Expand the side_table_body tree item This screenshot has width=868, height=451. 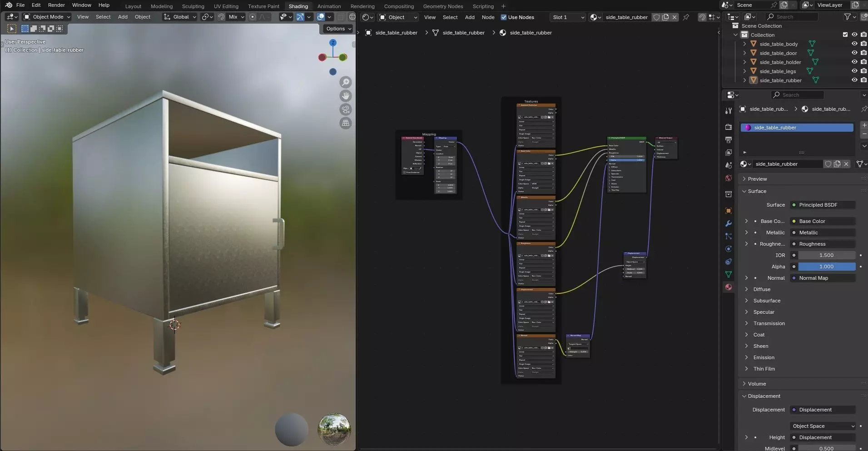point(744,44)
